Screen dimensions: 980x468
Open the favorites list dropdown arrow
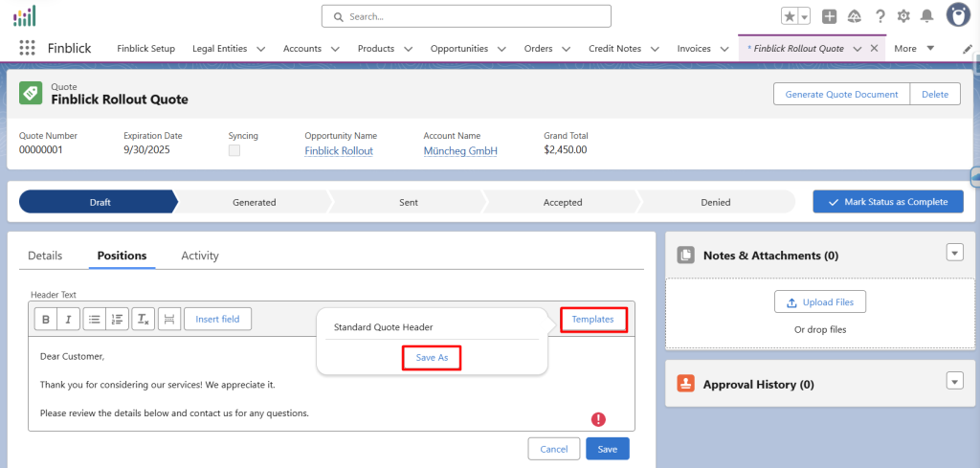coord(804,16)
